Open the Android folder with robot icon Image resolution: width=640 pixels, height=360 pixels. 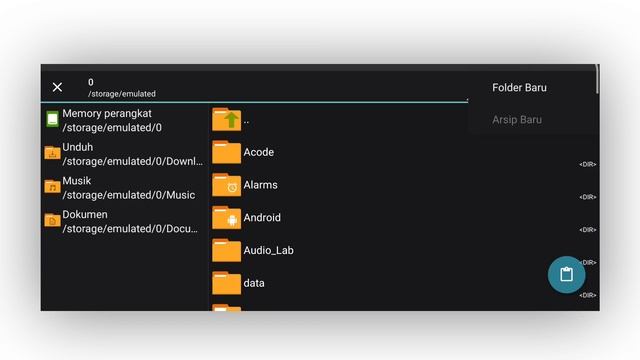click(x=227, y=218)
